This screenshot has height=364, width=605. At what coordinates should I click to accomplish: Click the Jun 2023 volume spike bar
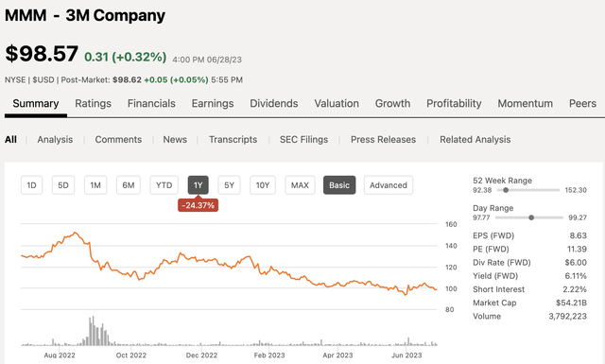click(408, 341)
